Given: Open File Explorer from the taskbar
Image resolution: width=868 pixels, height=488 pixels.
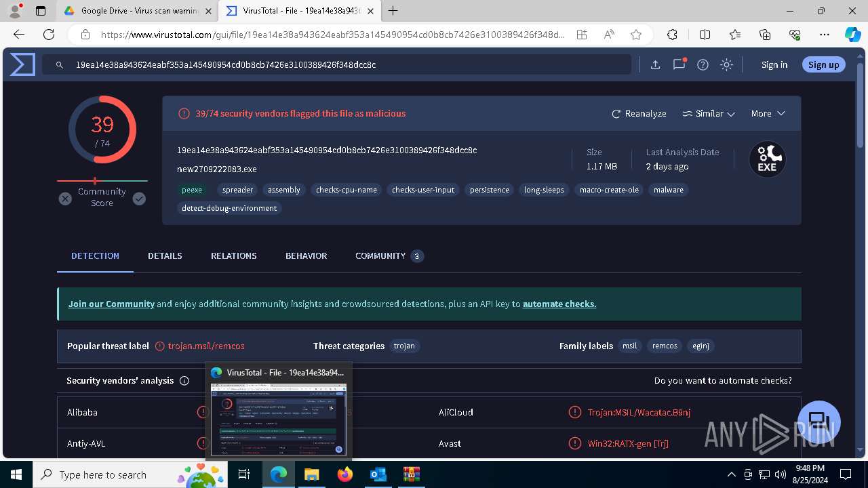Looking at the screenshot, I should [311, 474].
